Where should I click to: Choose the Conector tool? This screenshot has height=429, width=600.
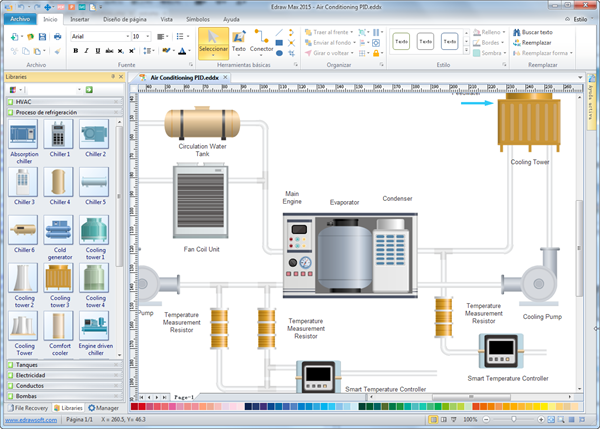coord(262,40)
